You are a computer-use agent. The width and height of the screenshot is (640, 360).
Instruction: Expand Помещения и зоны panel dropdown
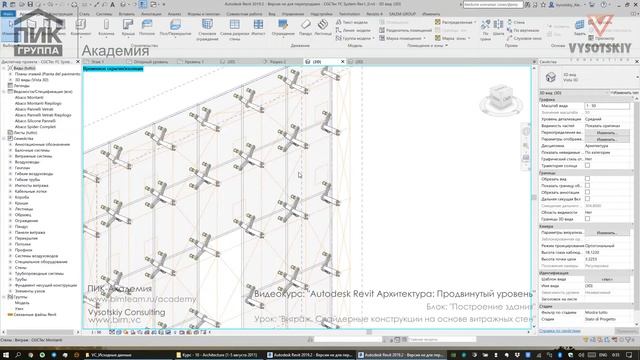point(447,45)
